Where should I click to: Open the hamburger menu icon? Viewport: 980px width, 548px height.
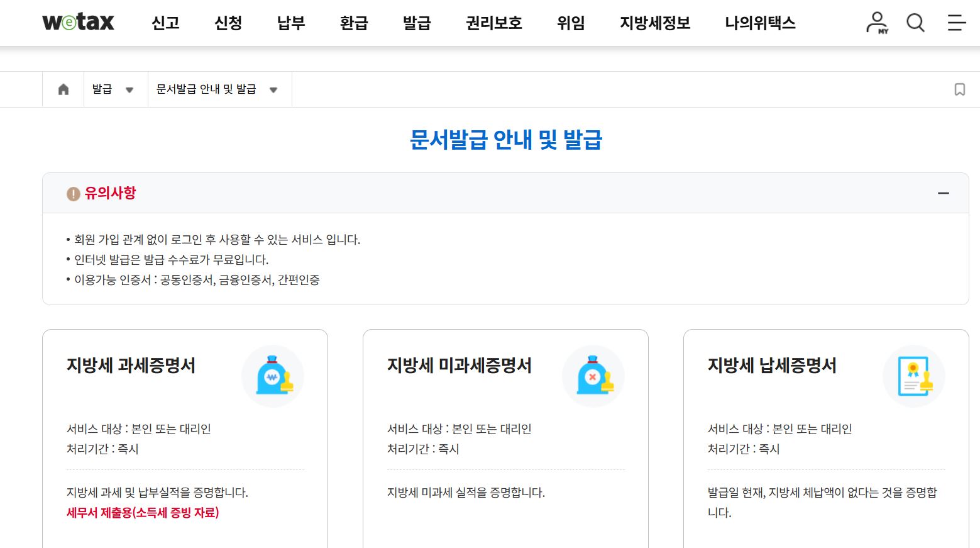click(956, 23)
